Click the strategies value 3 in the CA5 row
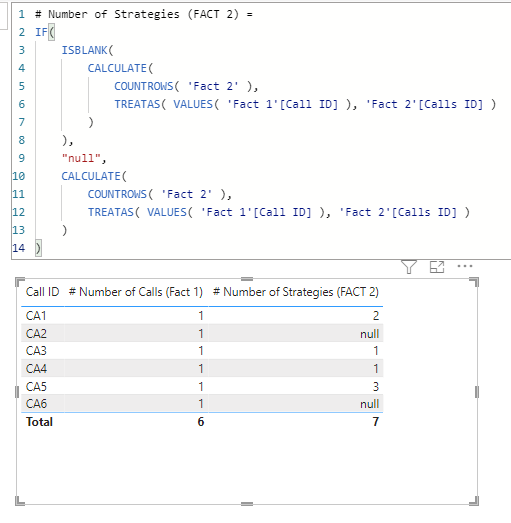Viewport: 511px width, 523px height. (376, 387)
